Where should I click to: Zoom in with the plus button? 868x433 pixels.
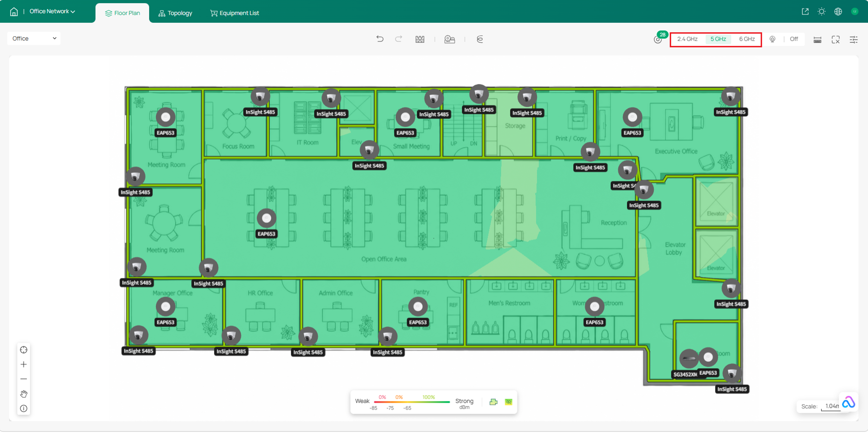pyautogui.click(x=24, y=364)
